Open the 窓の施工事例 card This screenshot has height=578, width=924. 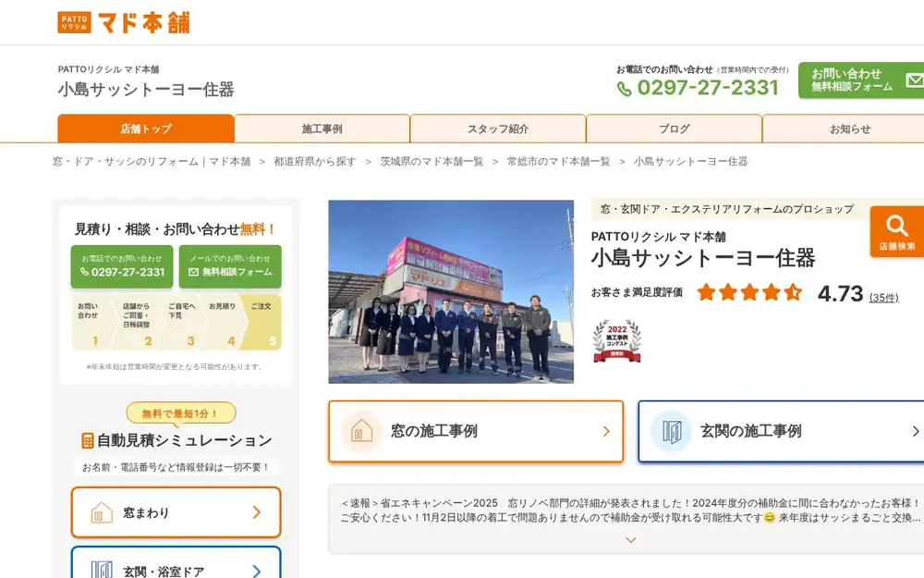pos(476,432)
